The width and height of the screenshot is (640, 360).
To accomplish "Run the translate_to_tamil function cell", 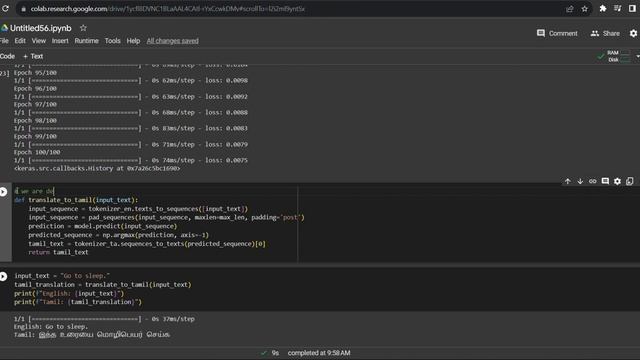I will [x=3, y=192].
